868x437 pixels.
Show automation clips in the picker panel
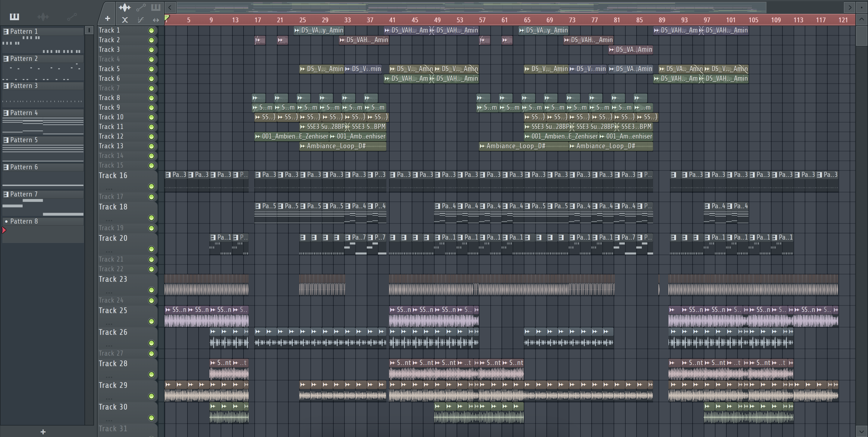[x=72, y=17]
